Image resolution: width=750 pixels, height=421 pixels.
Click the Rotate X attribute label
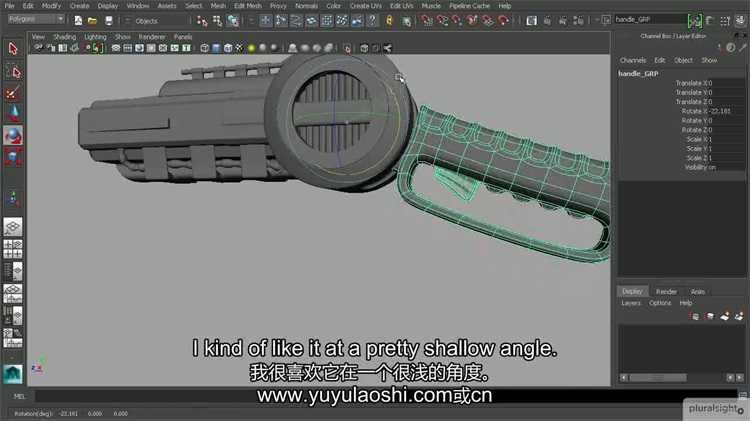690,110
